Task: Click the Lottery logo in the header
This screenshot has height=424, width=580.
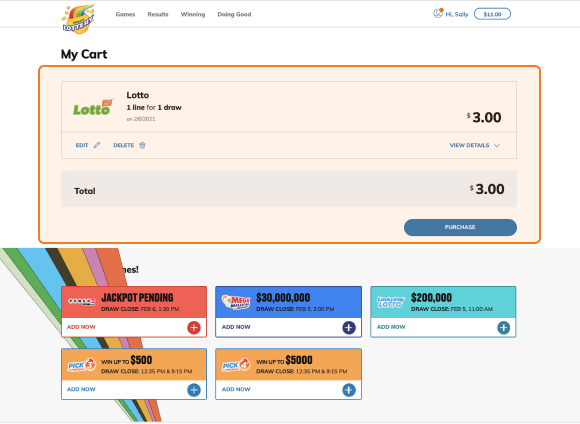Action: [x=78, y=19]
